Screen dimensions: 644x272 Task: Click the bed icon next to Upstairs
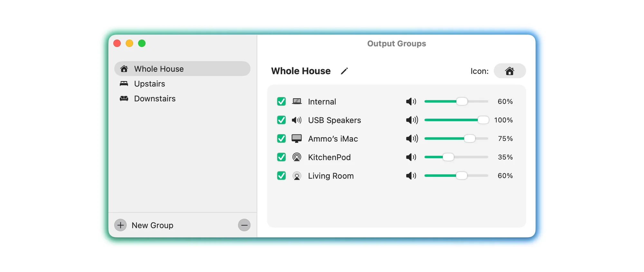124,84
